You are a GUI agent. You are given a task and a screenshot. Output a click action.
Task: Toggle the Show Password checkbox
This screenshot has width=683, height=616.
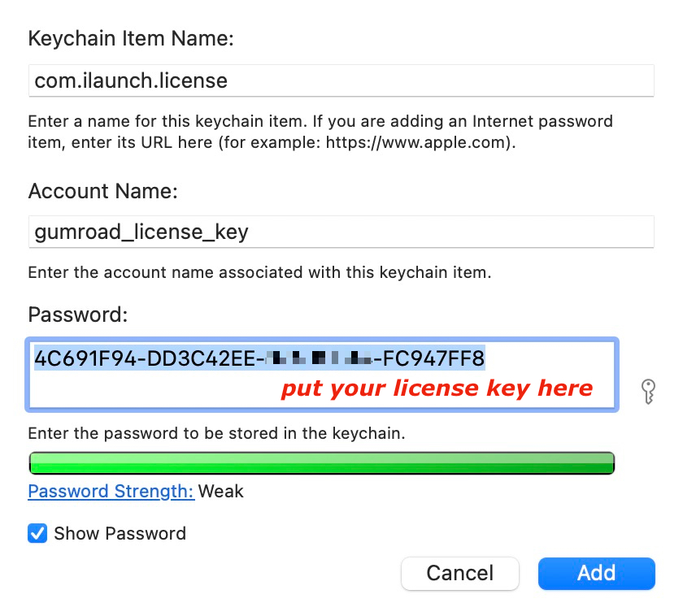[x=37, y=533]
